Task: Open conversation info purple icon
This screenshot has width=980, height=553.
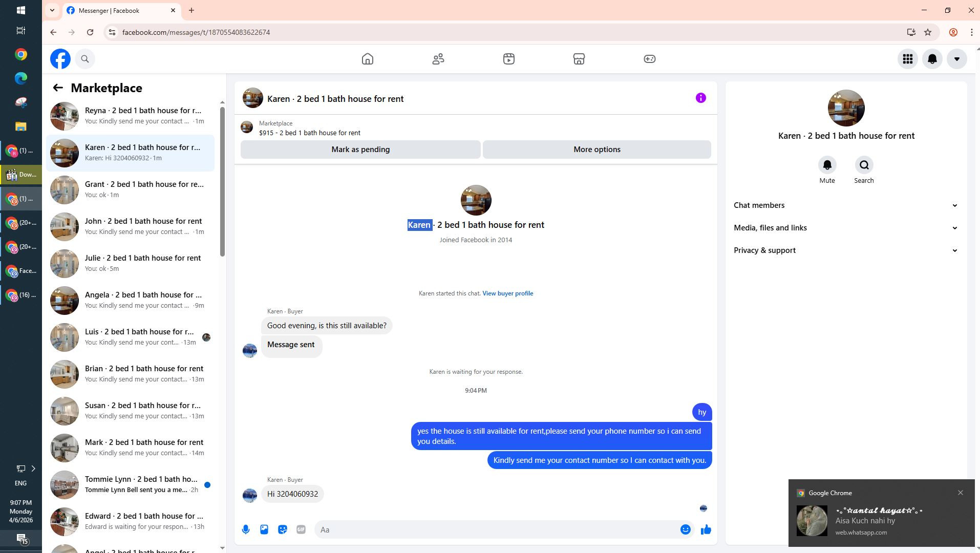Action: (x=701, y=98)
